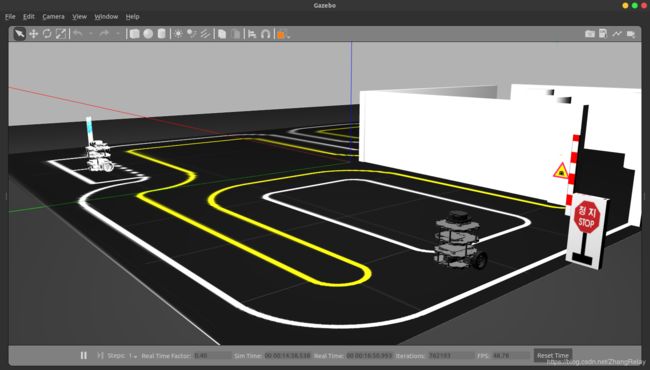
Task: Open the Help menu
Action: pyautogui.click(x=132, y=17)
